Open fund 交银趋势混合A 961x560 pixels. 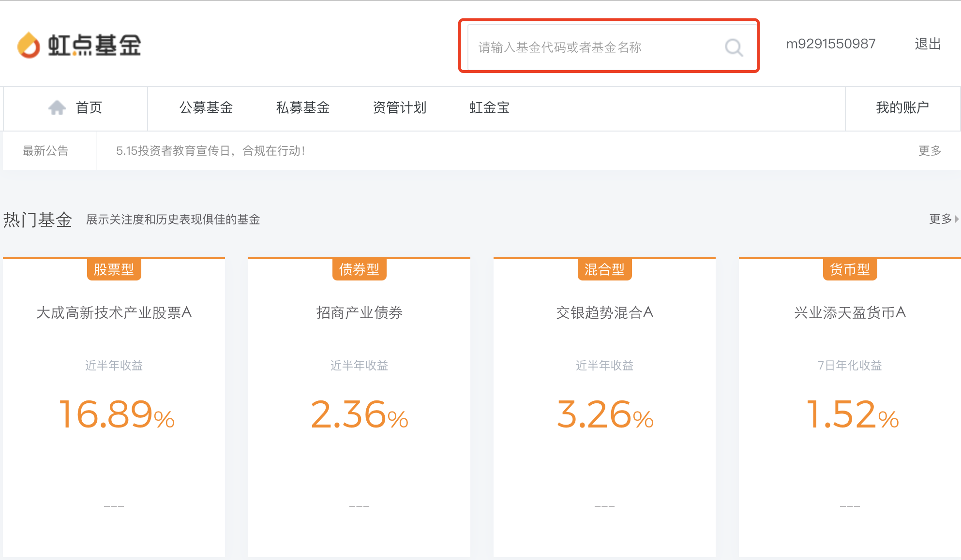604,312
